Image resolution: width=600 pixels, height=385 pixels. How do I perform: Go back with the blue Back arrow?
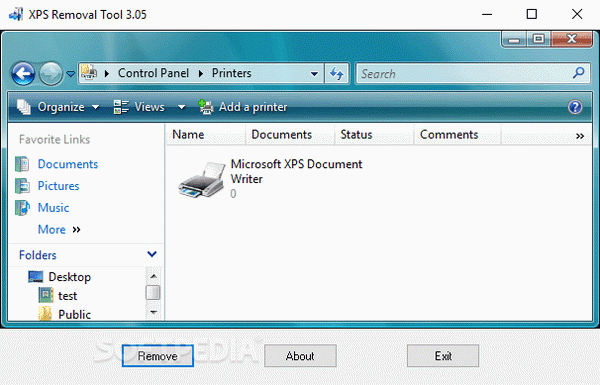click(23, 73)
